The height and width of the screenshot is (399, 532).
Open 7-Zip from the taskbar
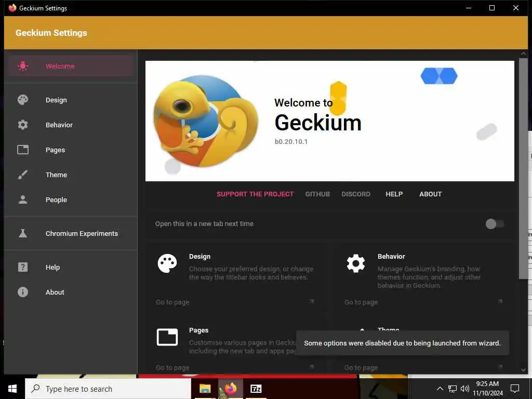click(x=256, y=389)
